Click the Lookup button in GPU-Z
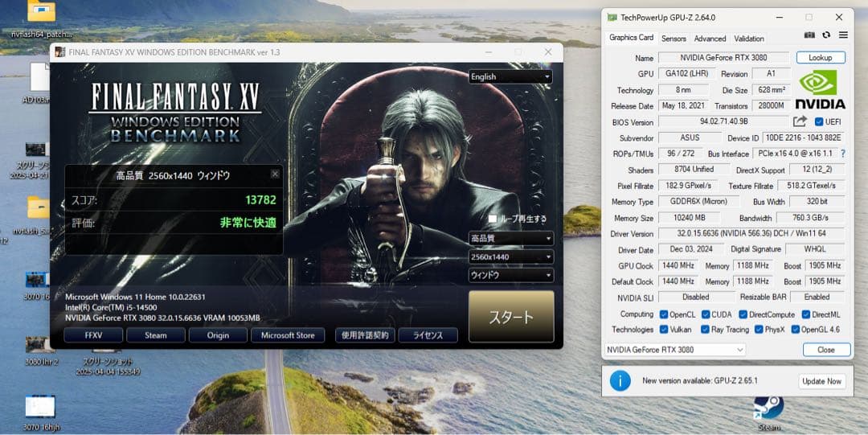 tap(821, 57)
